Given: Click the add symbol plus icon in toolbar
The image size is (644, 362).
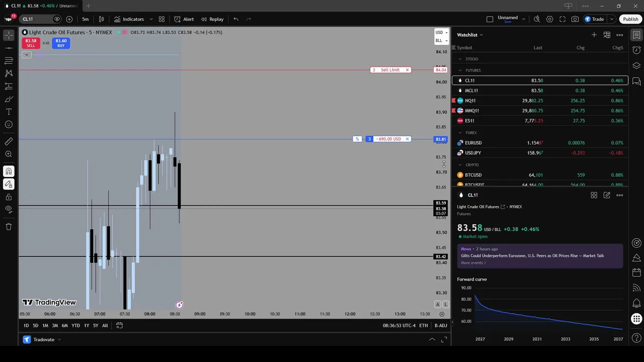Looking at the screenshot, I should [x=69, y=19].
